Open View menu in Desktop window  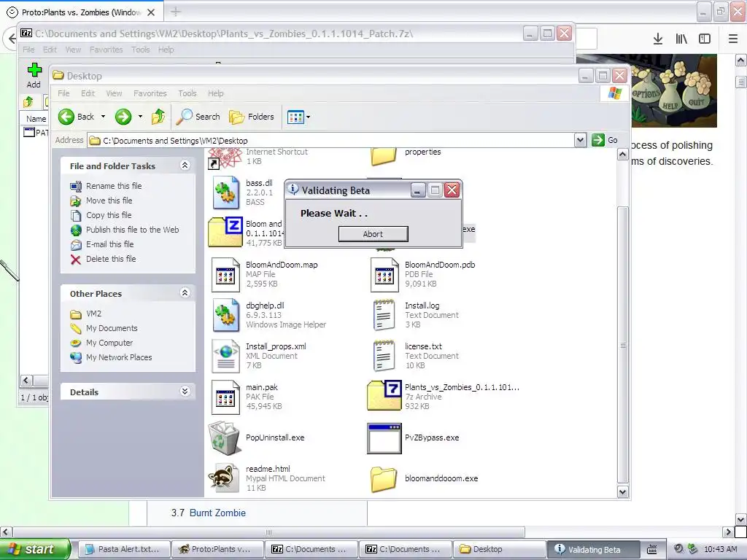[x=114, y=93]
